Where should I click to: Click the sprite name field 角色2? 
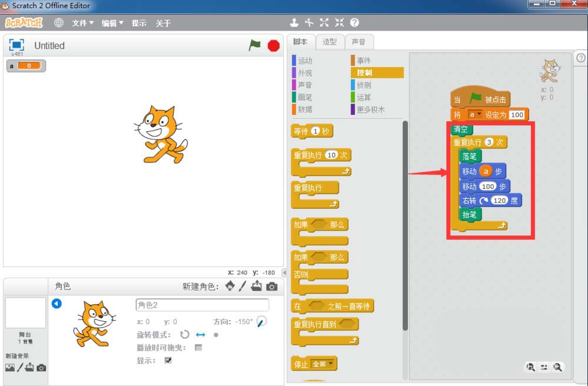click(x=202, y=305)
